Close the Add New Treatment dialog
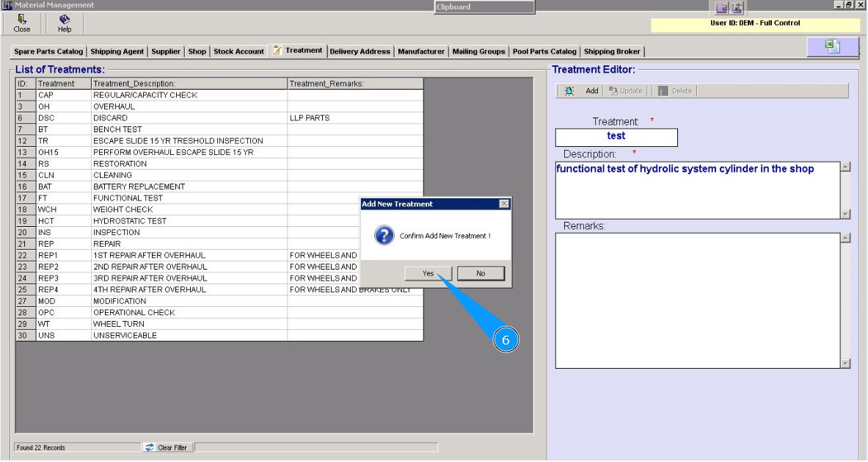Image resolution: width=868 pixels, height=462 pixels. pos(503,203)
